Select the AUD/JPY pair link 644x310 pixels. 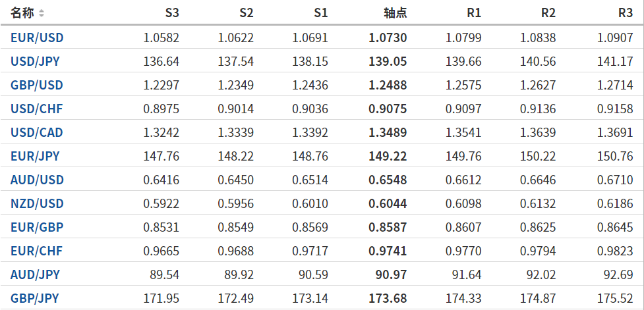pyautogui.click(x=35, y=275)
